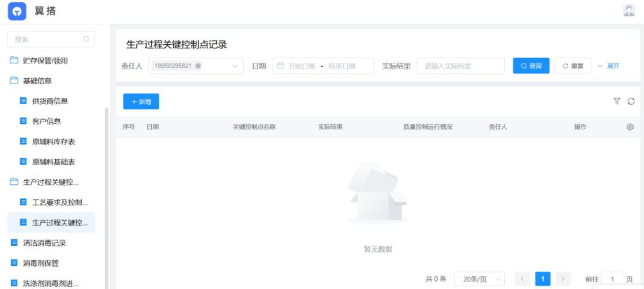Click the 查询 button
Image resolution: width=644 pixels, height=289 pixels.
coord(531,66)
